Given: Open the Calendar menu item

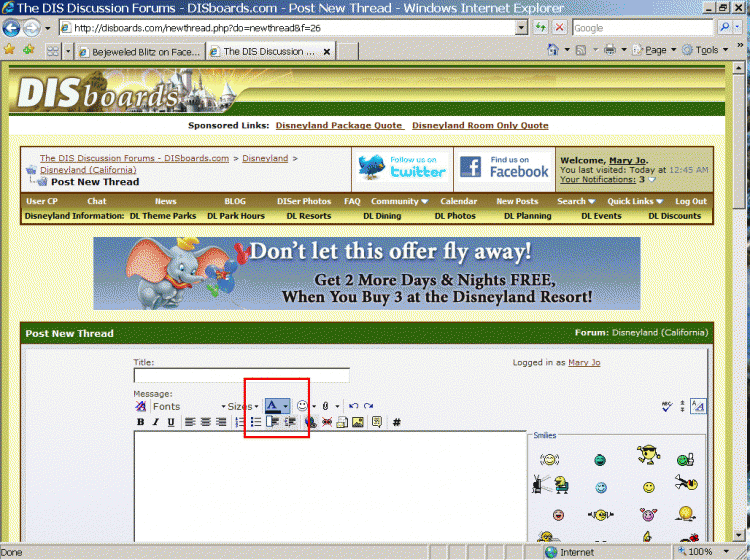Looking at the screenshot, I should pos(458,201).
